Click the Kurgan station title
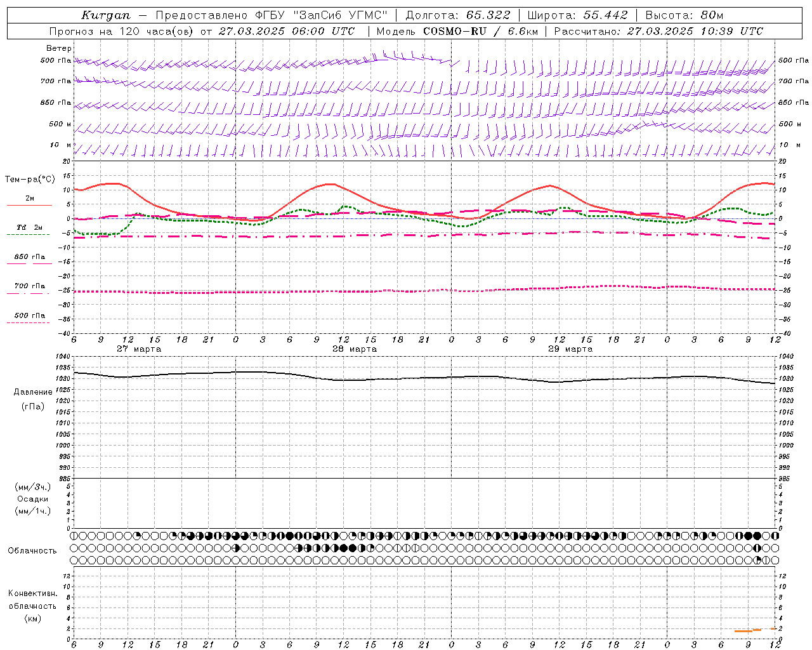The width and height of the screenshot is (812, 650). [106, 15]
